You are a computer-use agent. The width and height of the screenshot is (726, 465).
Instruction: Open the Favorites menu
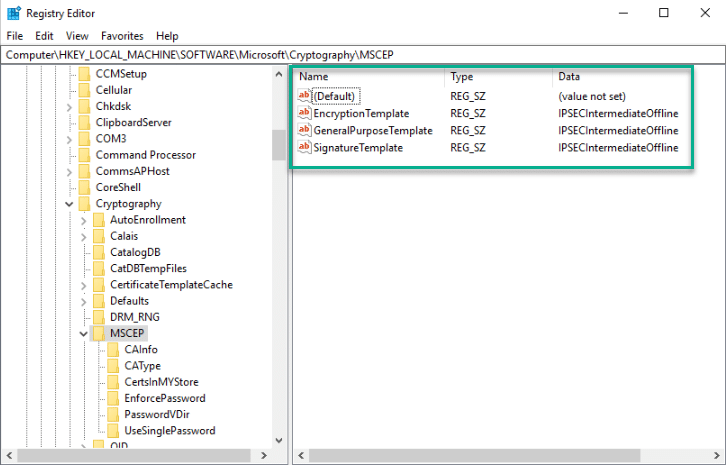pyautogui.click(x=122, y=36)
